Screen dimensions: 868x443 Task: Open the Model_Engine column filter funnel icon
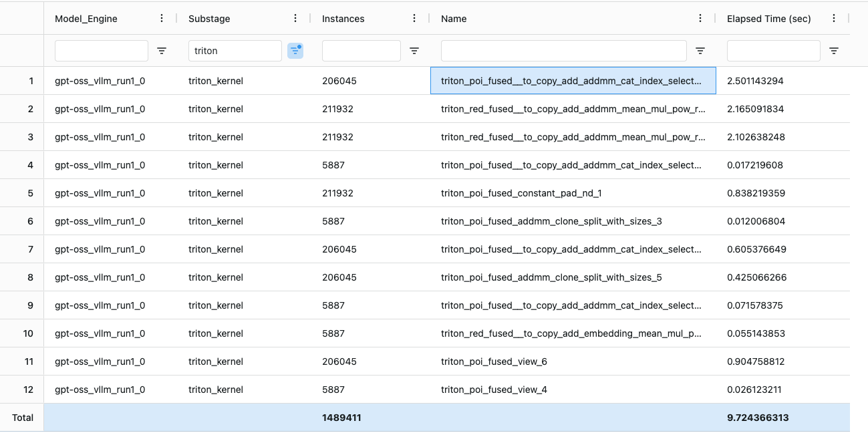click(x=162, y=50)
